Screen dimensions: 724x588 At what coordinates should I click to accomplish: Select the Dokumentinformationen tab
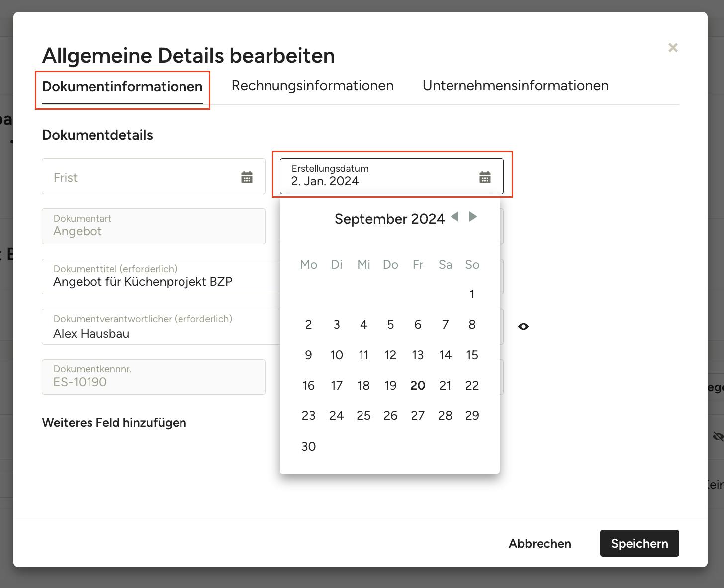(122, 87)
